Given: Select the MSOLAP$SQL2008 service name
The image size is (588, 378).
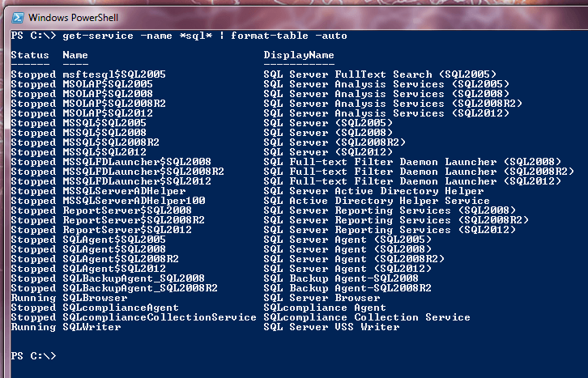Looking at the screenshot, I should tap(108, 94).
